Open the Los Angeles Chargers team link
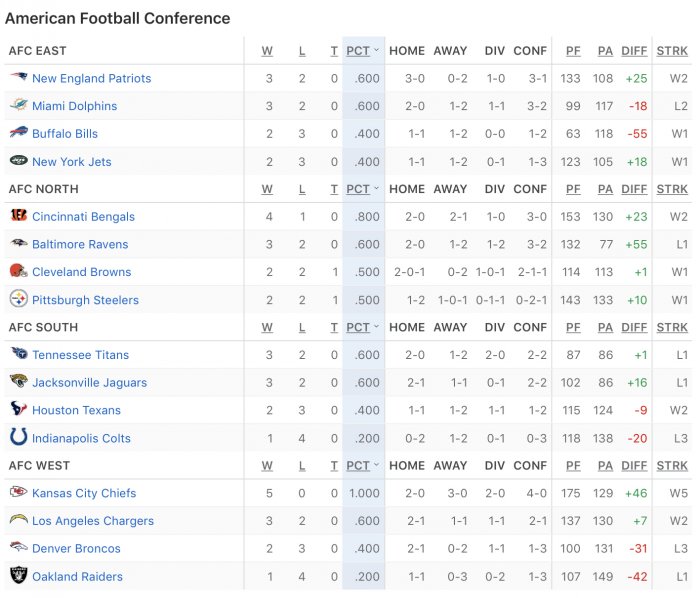Viewport: 700px width, 598px height. [93, 521]
